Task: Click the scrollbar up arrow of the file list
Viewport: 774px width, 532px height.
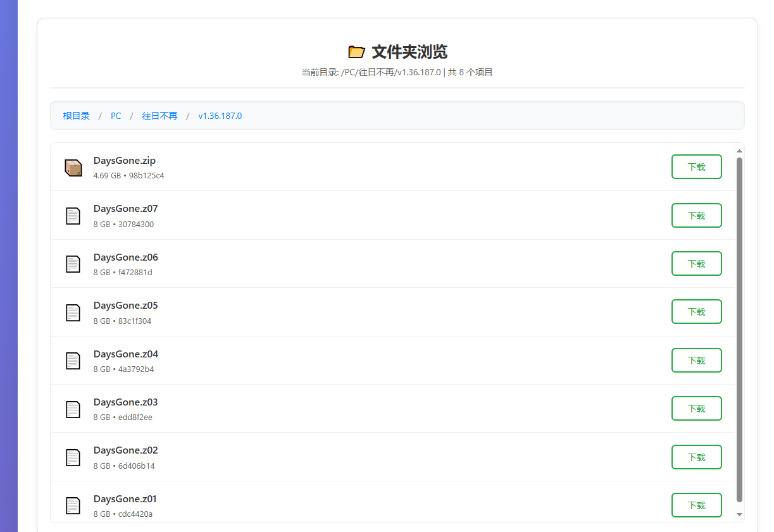Action: (x=740, y=151)
